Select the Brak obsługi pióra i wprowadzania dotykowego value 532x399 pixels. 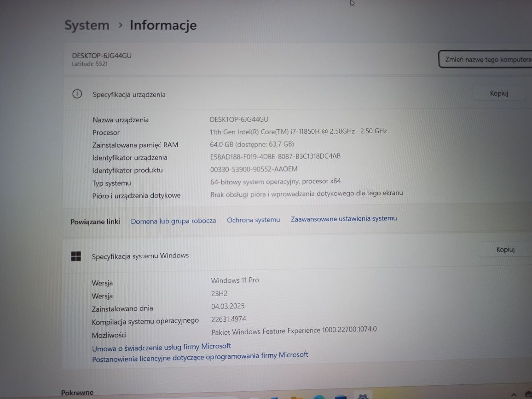(x=306, y=194)
